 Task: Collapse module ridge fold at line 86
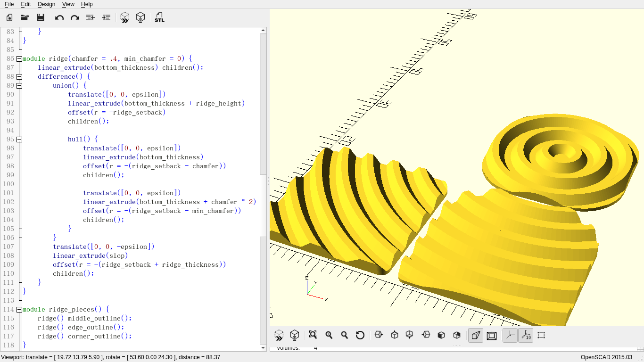point(19,59)
